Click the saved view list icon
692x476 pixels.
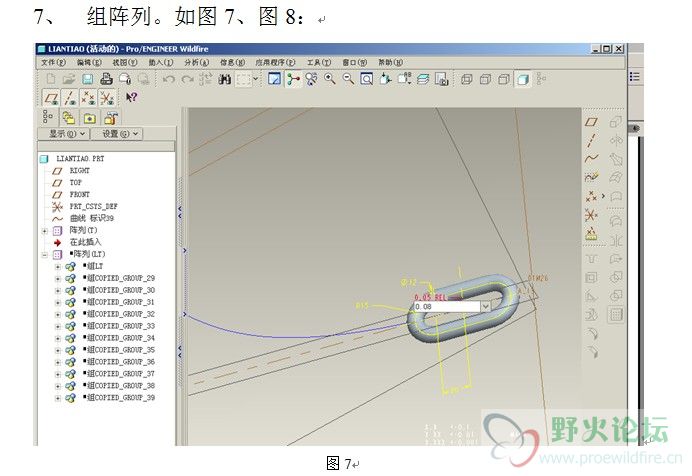tap(404, 79)
